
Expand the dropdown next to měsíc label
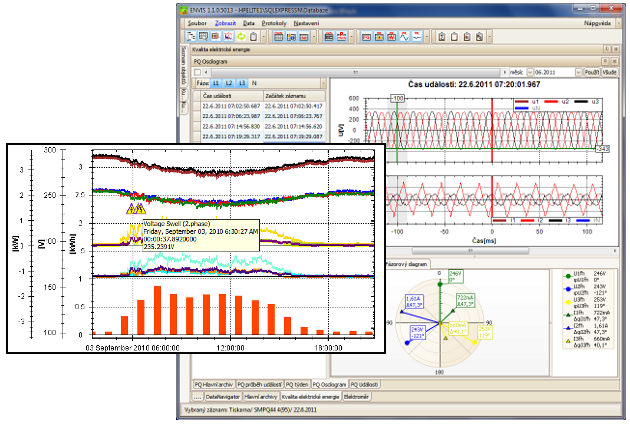click(530, 72)
